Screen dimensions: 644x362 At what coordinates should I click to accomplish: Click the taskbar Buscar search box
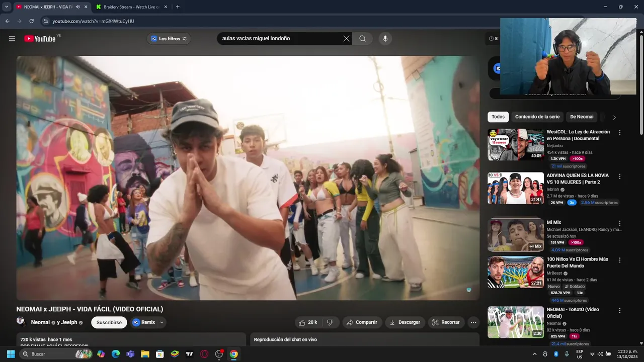tap(56, 354)
